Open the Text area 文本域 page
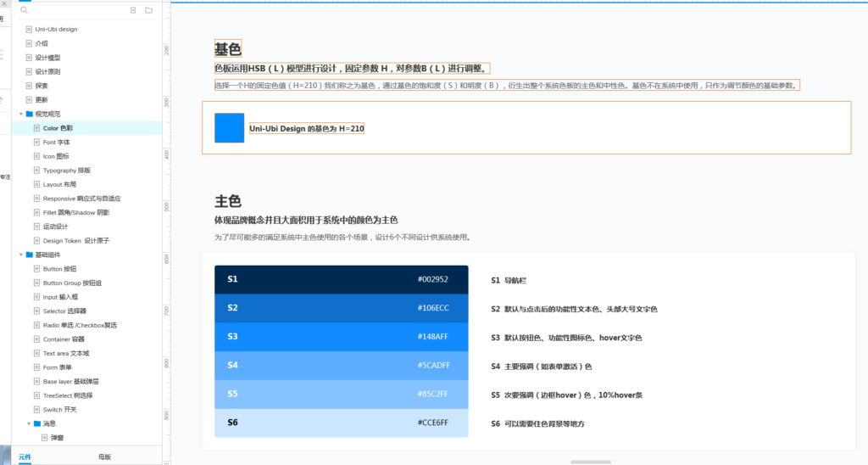This screenshot has height=465, width=868. pos(66,353)
